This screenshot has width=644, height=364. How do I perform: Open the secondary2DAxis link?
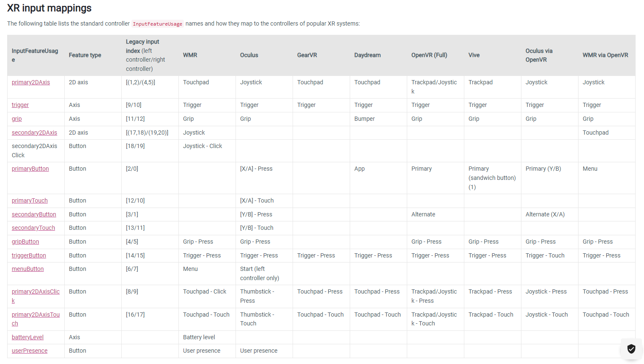point(34,133)
